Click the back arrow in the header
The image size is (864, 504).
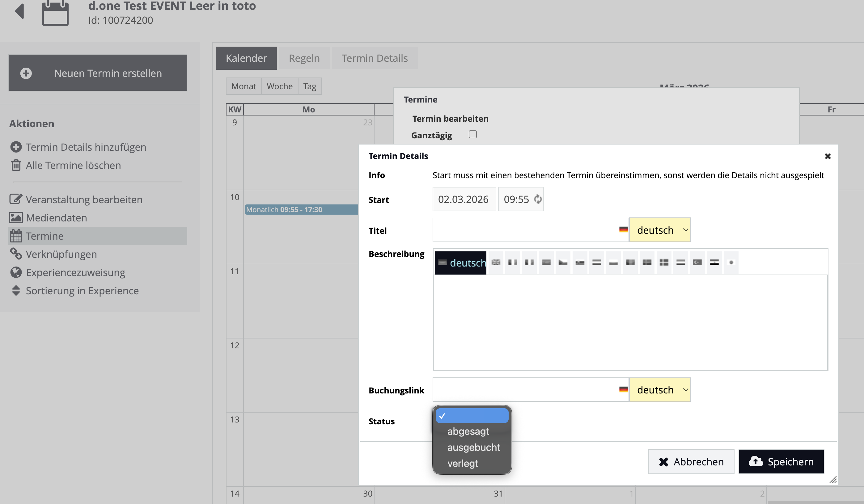coord(20,11)
